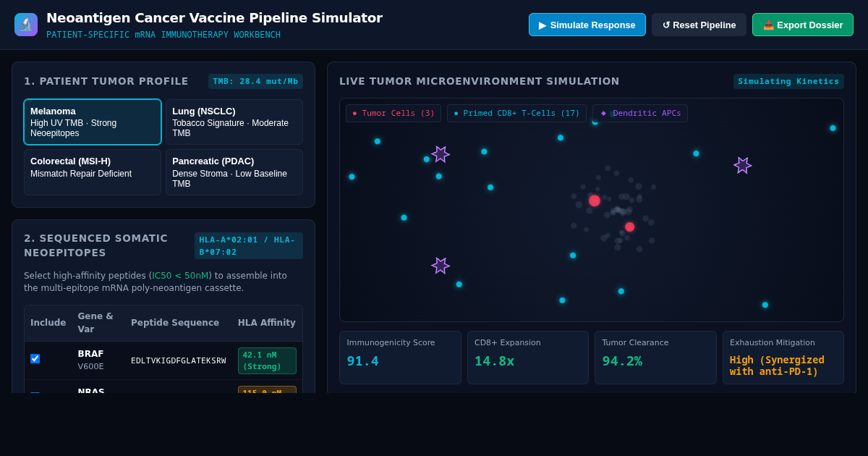Click the Immunogenicity Score value 91.4
Viewport: 868px width, 456px height.
362,360
